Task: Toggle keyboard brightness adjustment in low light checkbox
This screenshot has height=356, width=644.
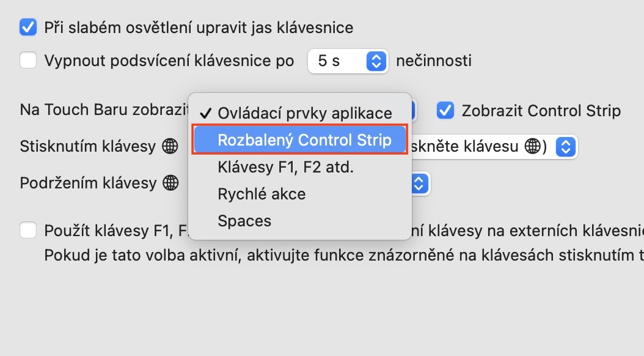Action: [x=28, y=28]
